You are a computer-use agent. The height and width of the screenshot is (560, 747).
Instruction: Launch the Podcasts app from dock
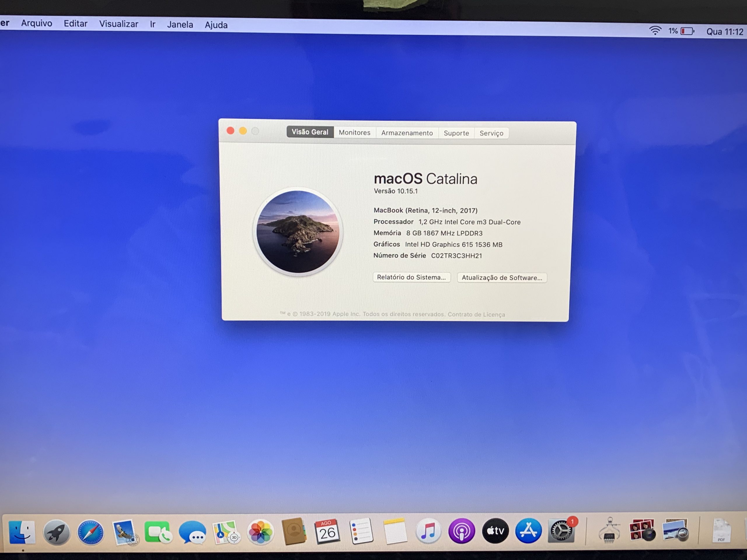point(461,531)
